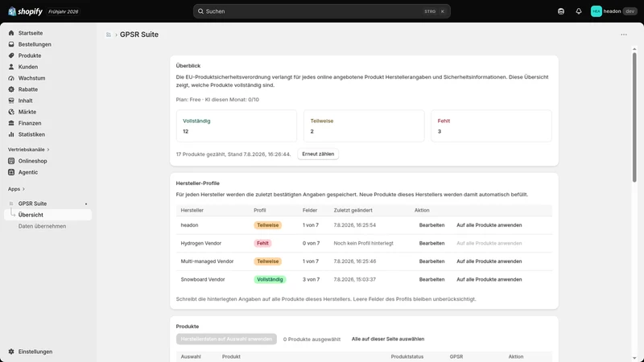
Task: Click the Einstellungen gear icon
Action: coord(11,352)
